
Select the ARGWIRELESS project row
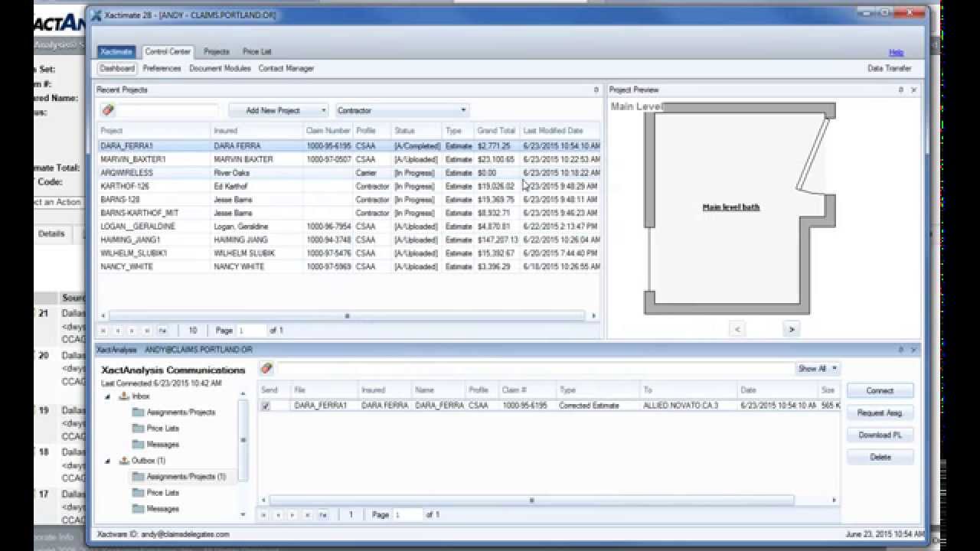(349, 173)
